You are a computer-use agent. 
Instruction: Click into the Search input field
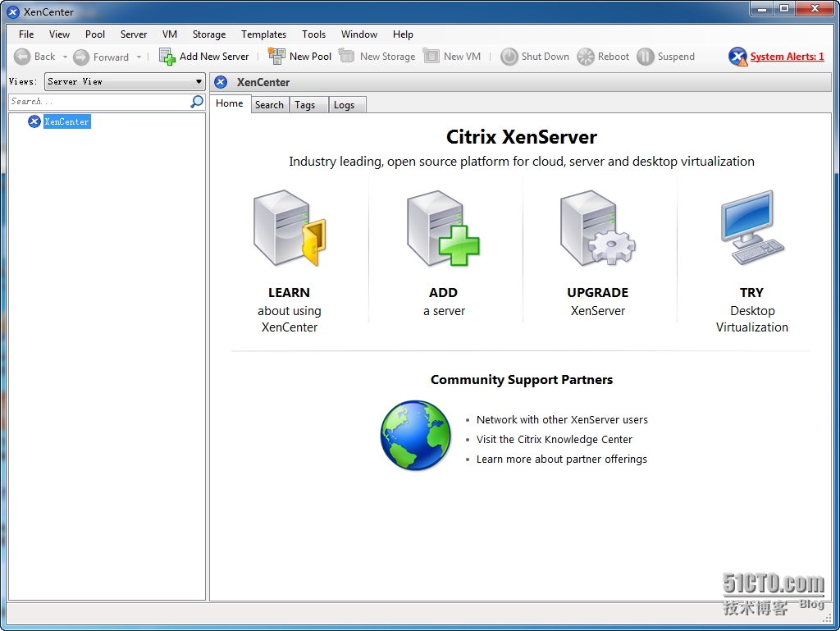pyautogui.click(x=99, y=101)
